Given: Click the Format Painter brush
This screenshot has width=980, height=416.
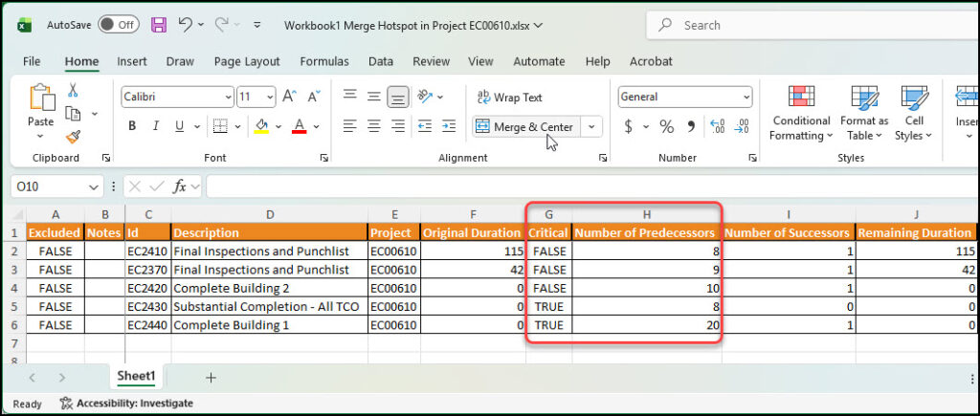Looking at the screenshot, I should coord(73,137).
